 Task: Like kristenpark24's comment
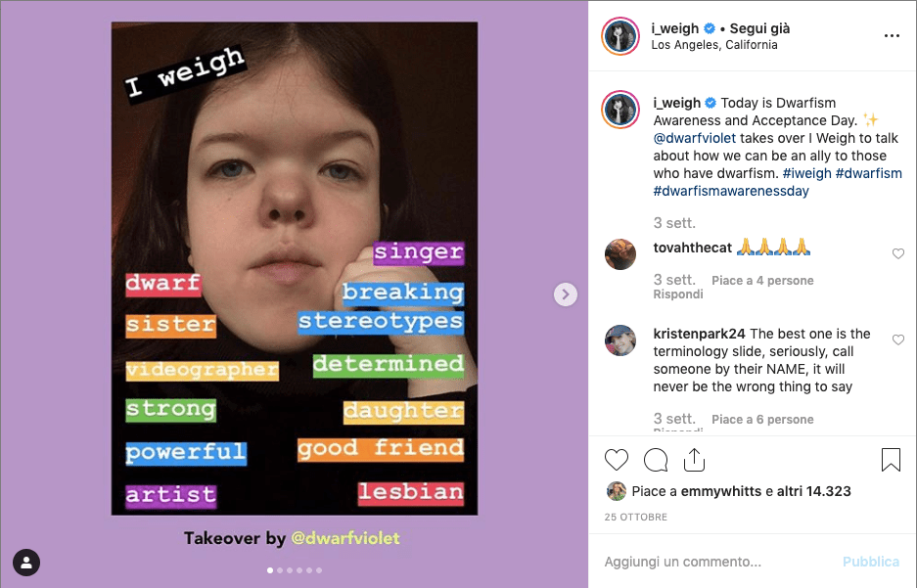(x=897, y=339)
